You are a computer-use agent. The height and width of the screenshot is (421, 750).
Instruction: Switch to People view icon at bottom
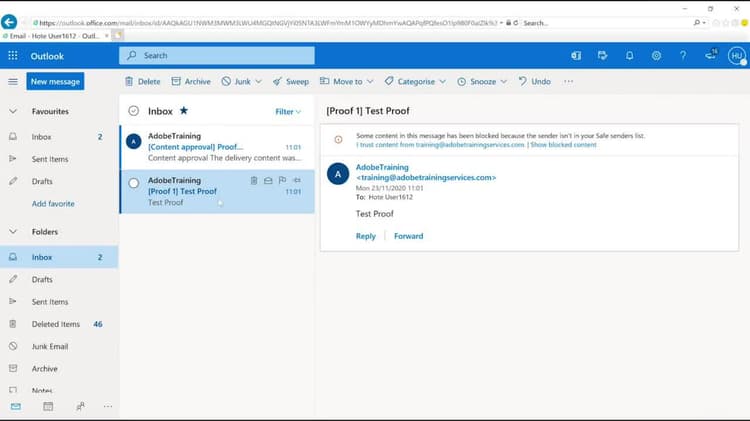point(80,407)
